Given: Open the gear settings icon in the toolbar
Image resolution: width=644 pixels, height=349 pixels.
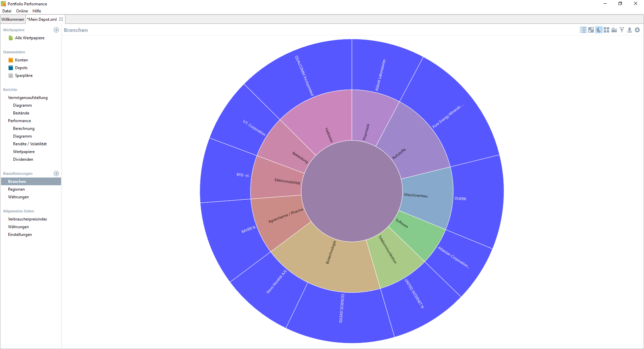Looking at the screenshot, I should point(637,30).
